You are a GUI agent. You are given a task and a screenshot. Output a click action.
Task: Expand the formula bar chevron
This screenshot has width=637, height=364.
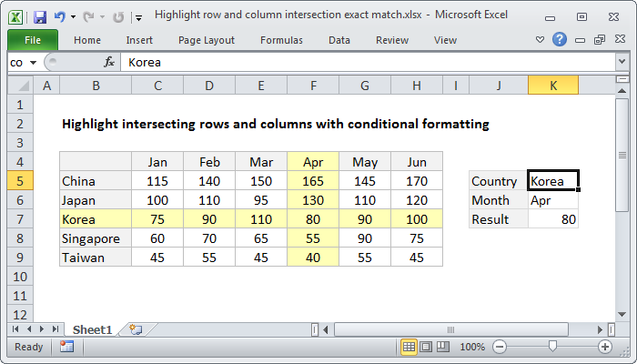(622, 62)
